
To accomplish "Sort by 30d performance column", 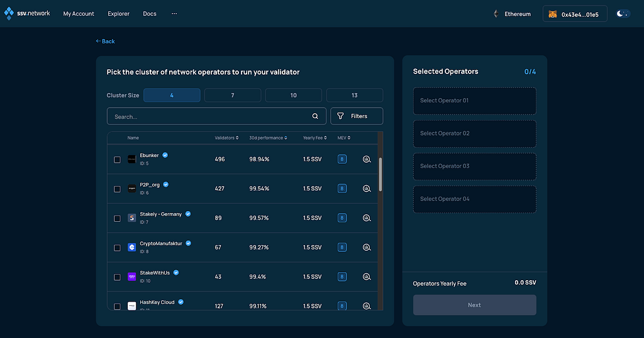I will pos(268,138).
